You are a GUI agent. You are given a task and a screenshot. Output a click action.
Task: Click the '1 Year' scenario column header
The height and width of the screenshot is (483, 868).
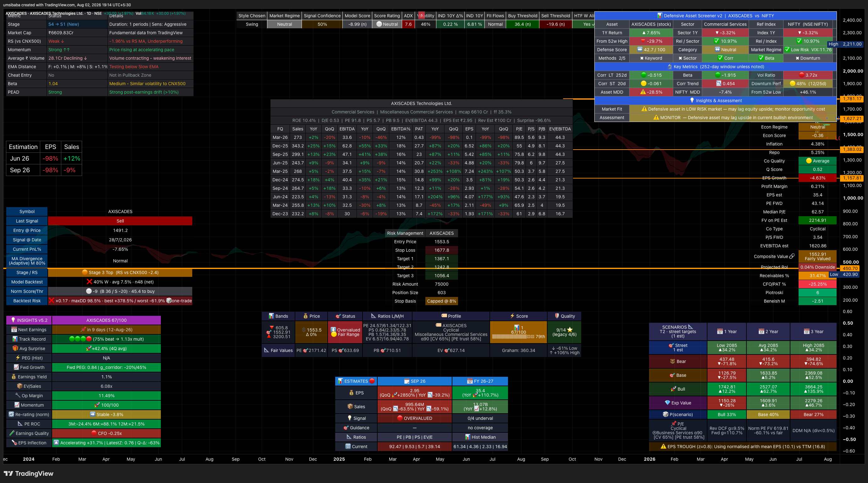click(x=727, y=332)
